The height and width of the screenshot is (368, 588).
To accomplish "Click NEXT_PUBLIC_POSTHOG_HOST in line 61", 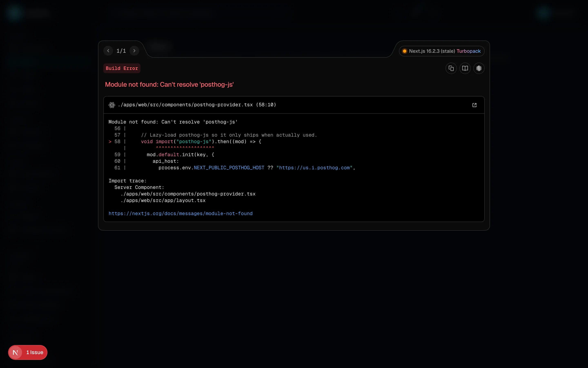I will [229, 168].
